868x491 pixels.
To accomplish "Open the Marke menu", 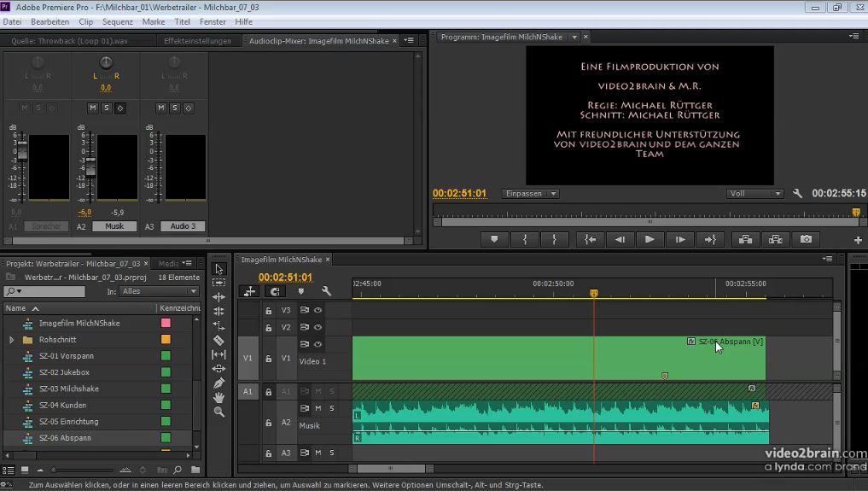I will (154, 21).
